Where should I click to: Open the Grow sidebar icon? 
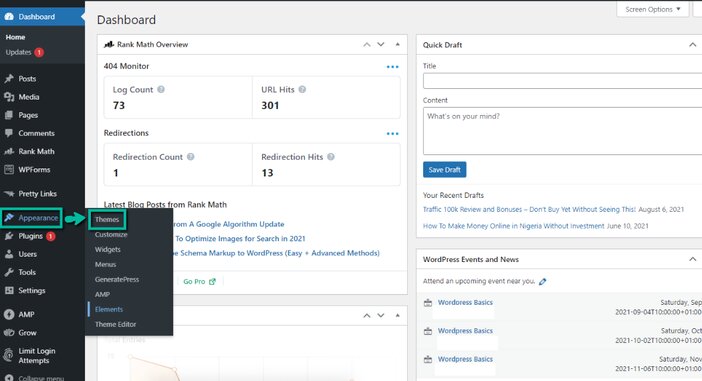(9, 333)
